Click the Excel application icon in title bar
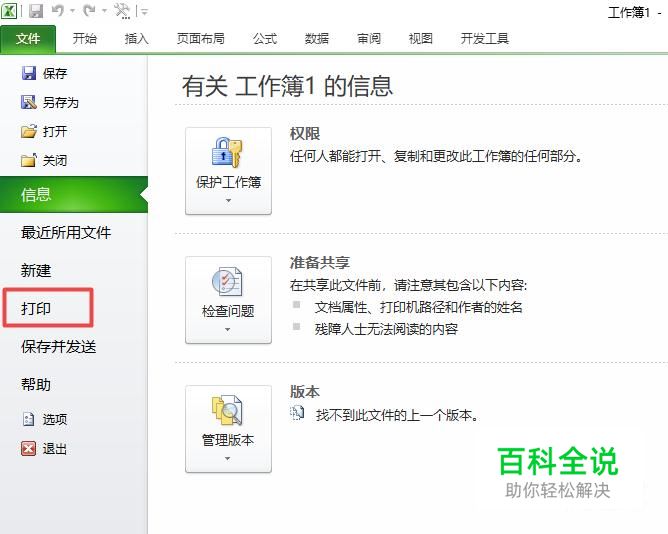The width and height of the screenshot is (668, 534). 9,11
